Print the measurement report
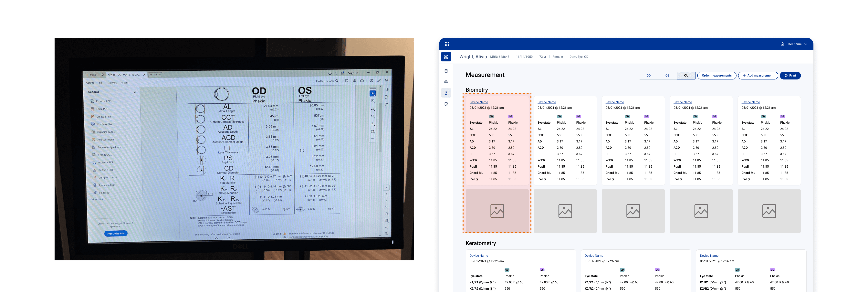868x292 pixels. tap(790, 75)
